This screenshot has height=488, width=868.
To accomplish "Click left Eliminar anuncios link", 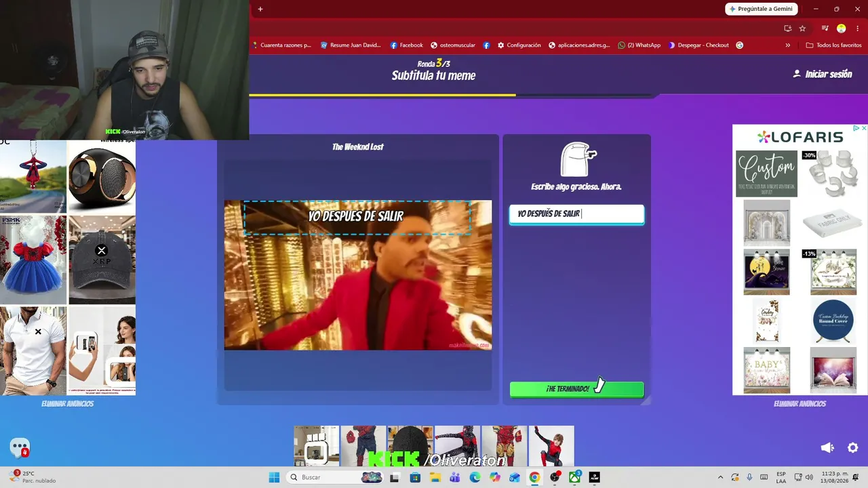I will point(68,404).
